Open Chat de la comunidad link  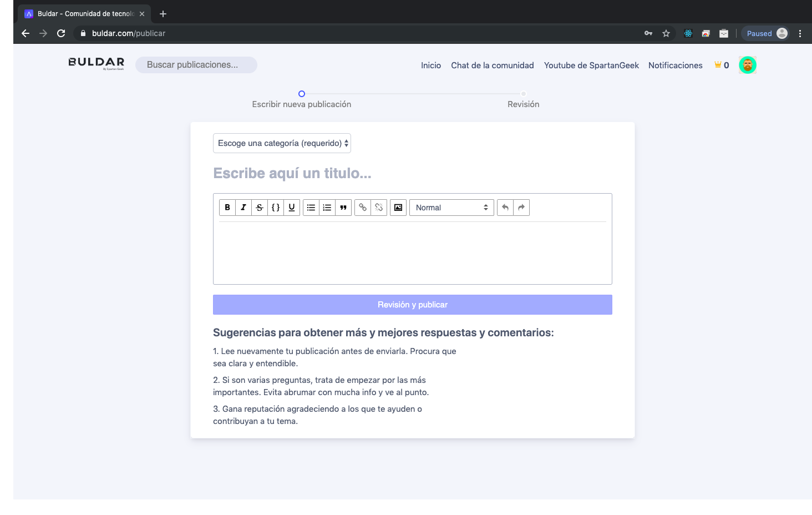coord(493,65)
